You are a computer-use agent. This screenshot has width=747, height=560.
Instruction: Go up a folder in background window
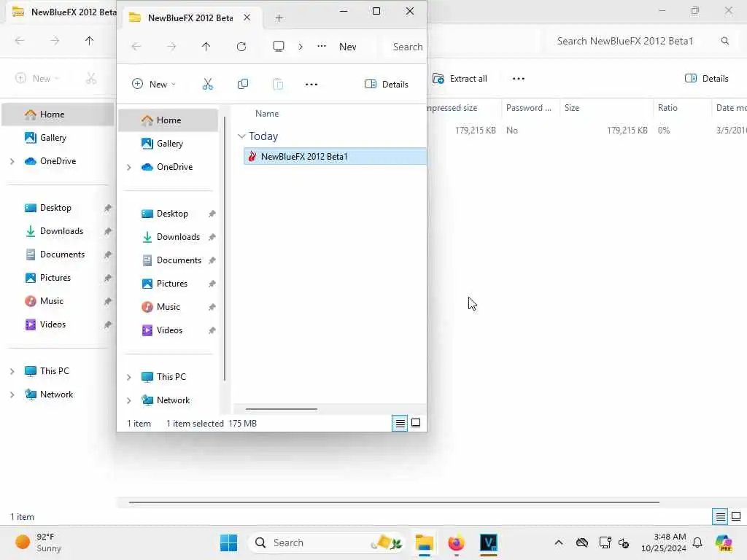(89, 41)
